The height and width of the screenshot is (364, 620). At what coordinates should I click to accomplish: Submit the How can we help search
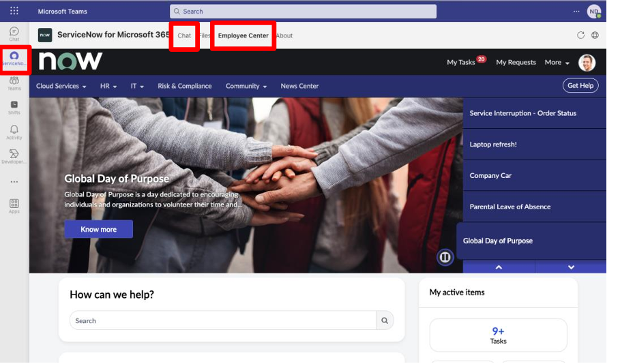(384, 320)
